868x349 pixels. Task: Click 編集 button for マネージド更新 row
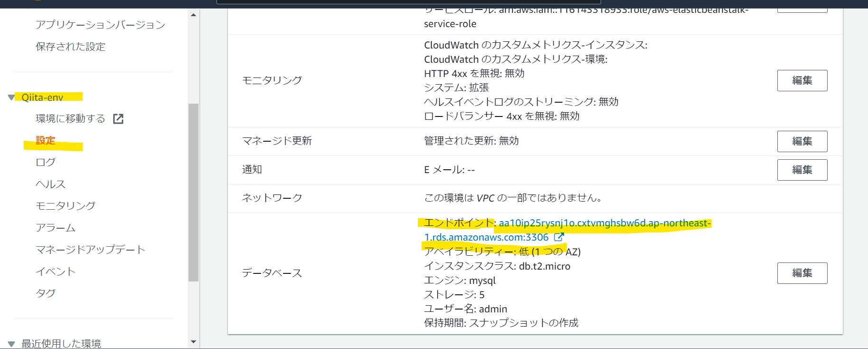click(x=802, y=141)
